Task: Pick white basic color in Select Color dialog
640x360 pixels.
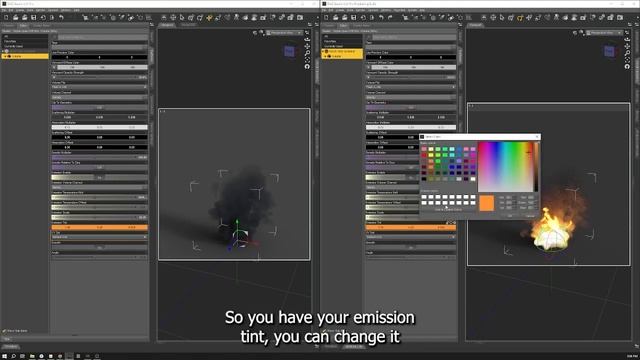Action: coord(473,179)
